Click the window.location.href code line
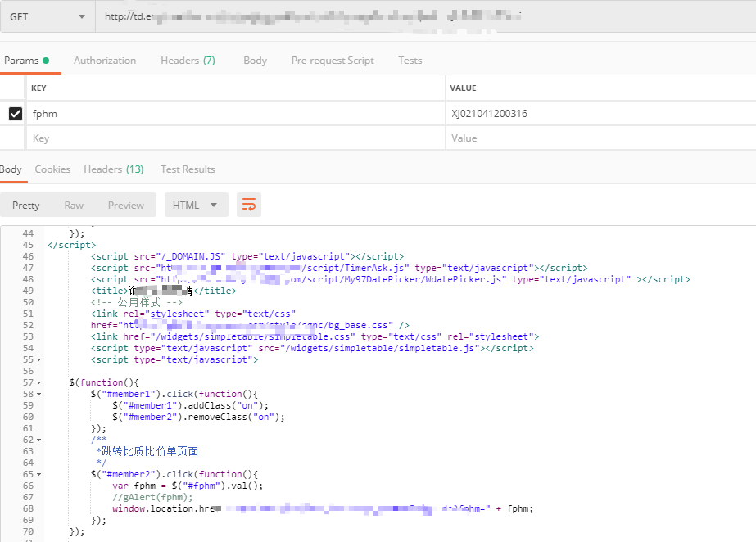This screenshot has width=756, height=542. [x=323, y=508]
